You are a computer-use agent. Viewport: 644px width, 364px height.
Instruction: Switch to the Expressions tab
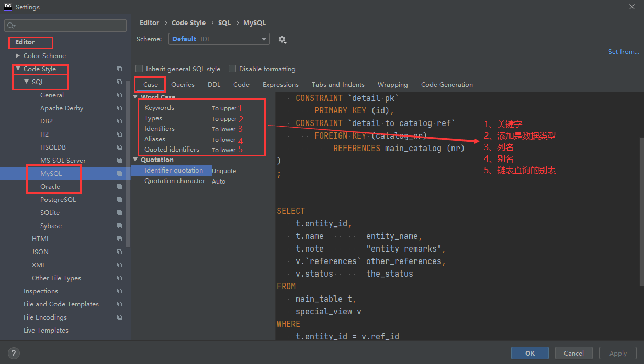click(x=280, y=84)
